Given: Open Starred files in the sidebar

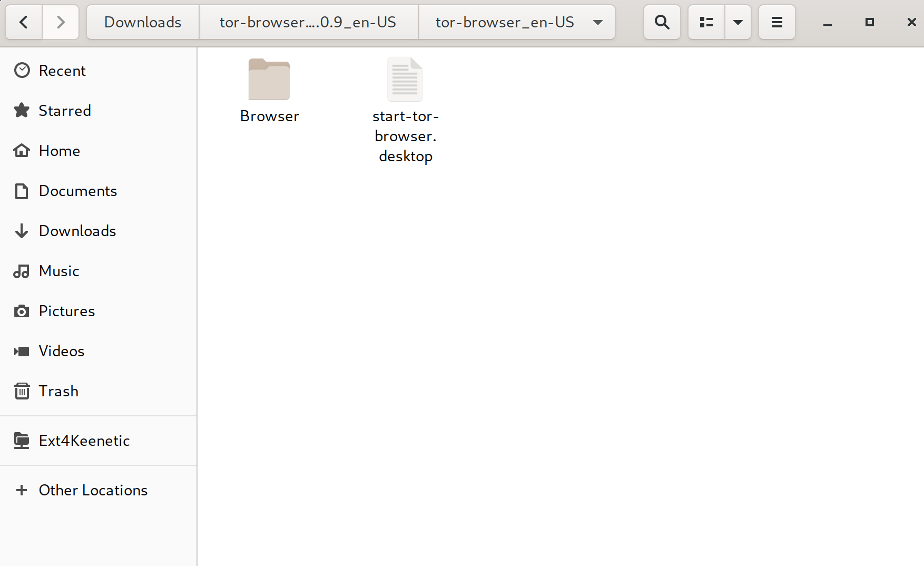Looking at the screenshot, I should pos(99,111).
